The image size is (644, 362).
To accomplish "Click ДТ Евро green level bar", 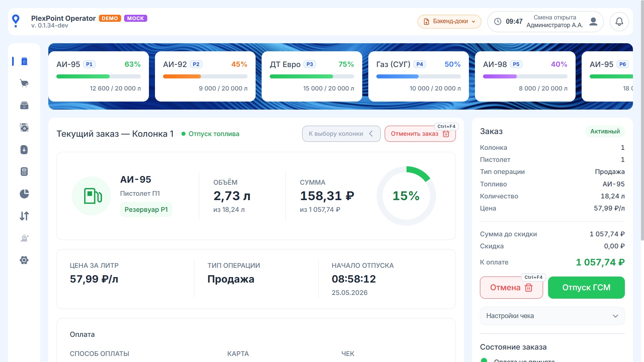I will [x=312, y=76].
